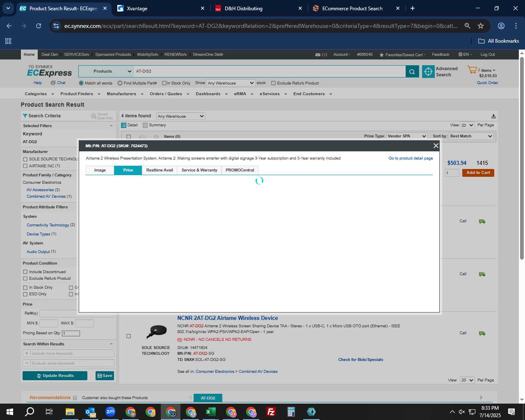Image resolution: width=525 pixels, height=420 pixels.
Task: Select Find Multiple Part# radio button
Action: [120, 83]
